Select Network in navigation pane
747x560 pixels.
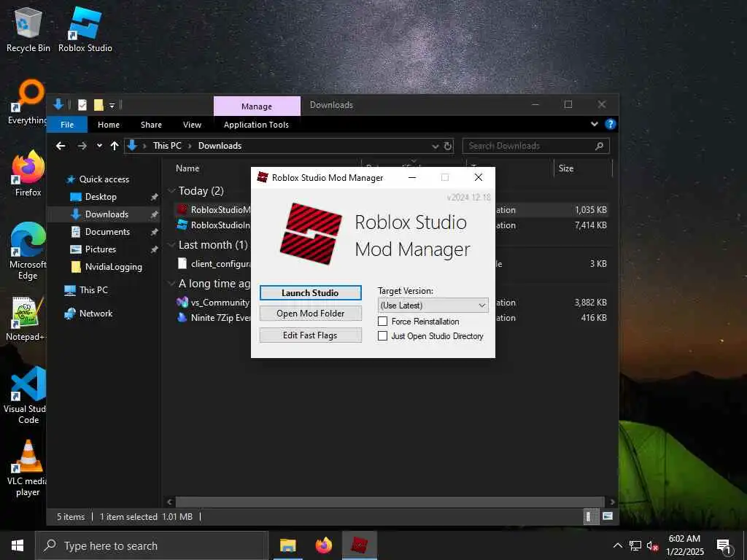coord(96,314)
